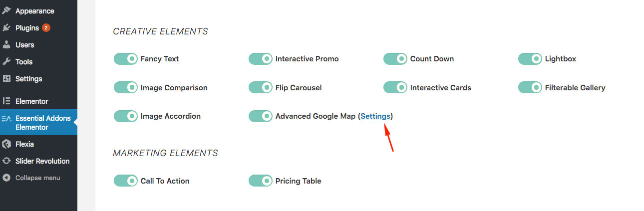Image resolution: width=644 pixels, height=211 pixels.
Task: Click the Flexia theme icon
Action: tap(6, 144)
